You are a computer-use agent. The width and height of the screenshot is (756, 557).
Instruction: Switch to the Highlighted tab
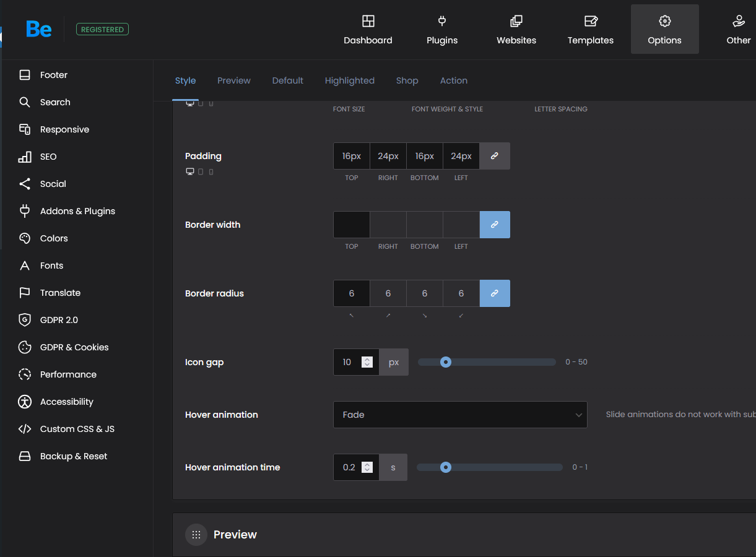pyautogui.click(x=349, y=80)
